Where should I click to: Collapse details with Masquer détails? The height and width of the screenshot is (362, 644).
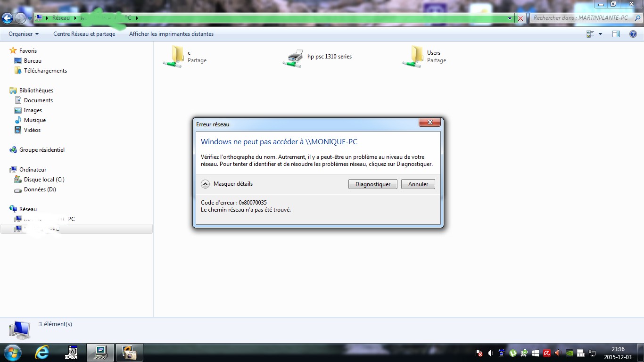tap(228, 184)
